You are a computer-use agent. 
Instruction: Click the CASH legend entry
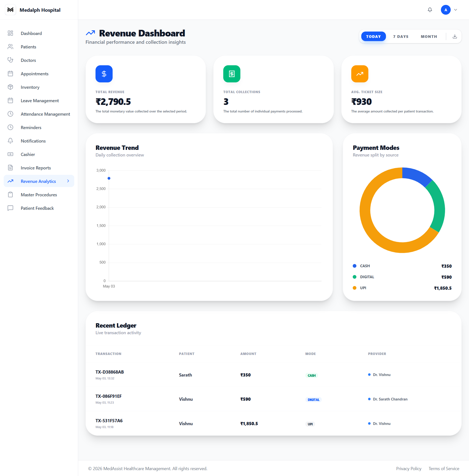[402, 266]
